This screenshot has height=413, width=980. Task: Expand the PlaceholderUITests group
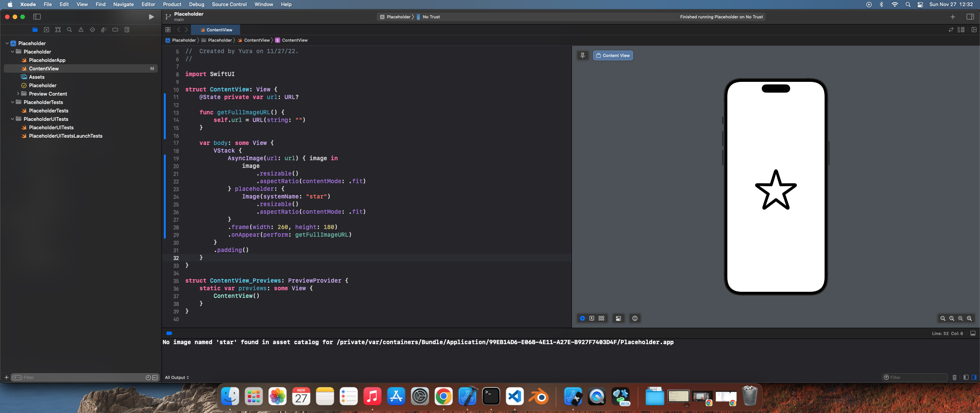point(11,119)
